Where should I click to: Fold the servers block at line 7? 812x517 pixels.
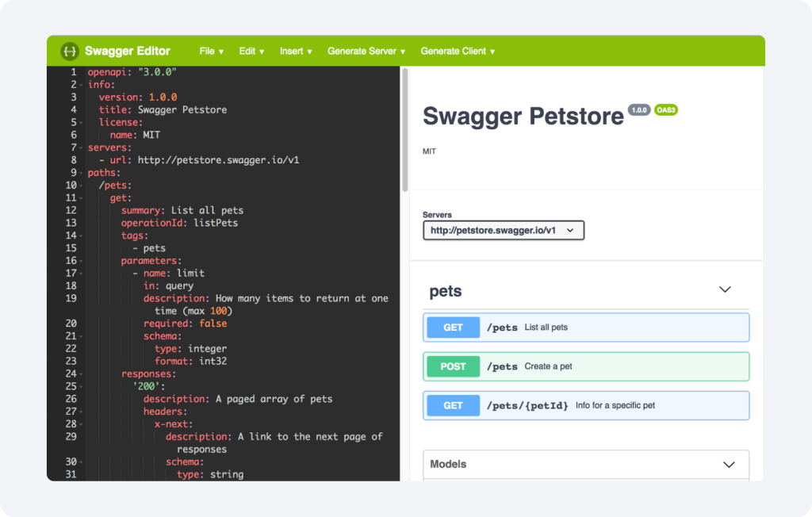point(81,148)
